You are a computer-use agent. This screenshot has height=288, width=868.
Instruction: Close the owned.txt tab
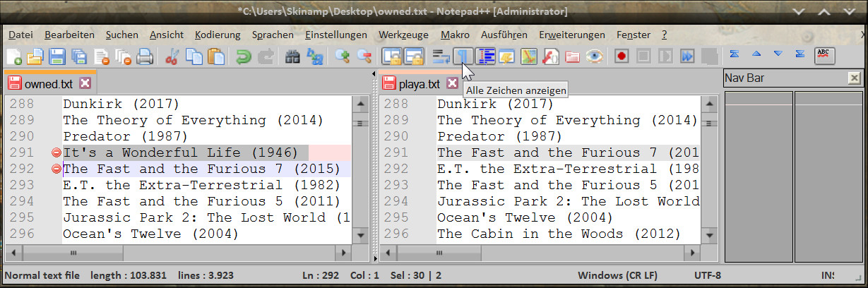coord(85,83)
